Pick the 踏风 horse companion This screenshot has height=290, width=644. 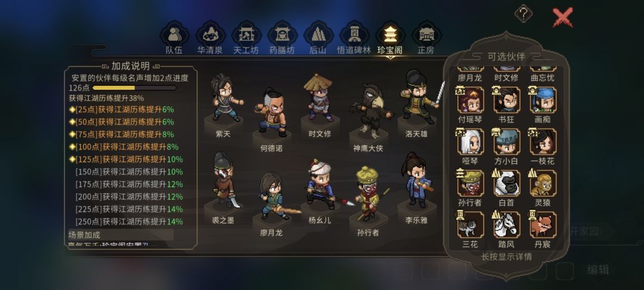(x=506, y=225)
